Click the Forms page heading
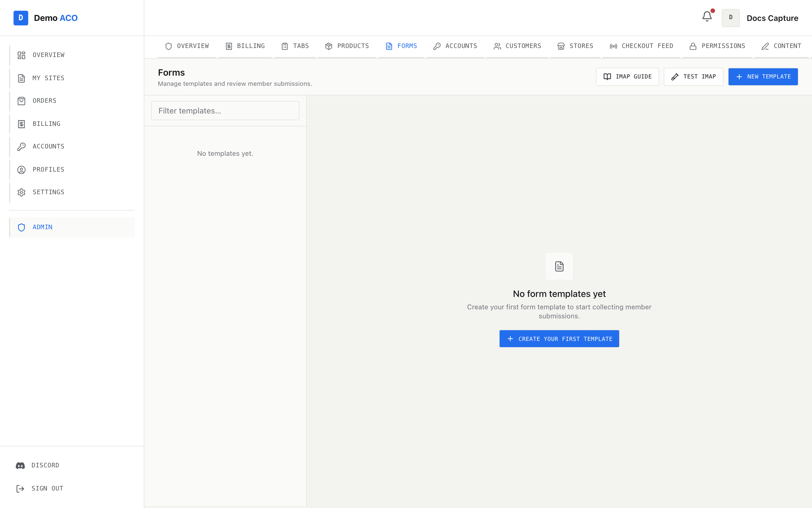 171,73
